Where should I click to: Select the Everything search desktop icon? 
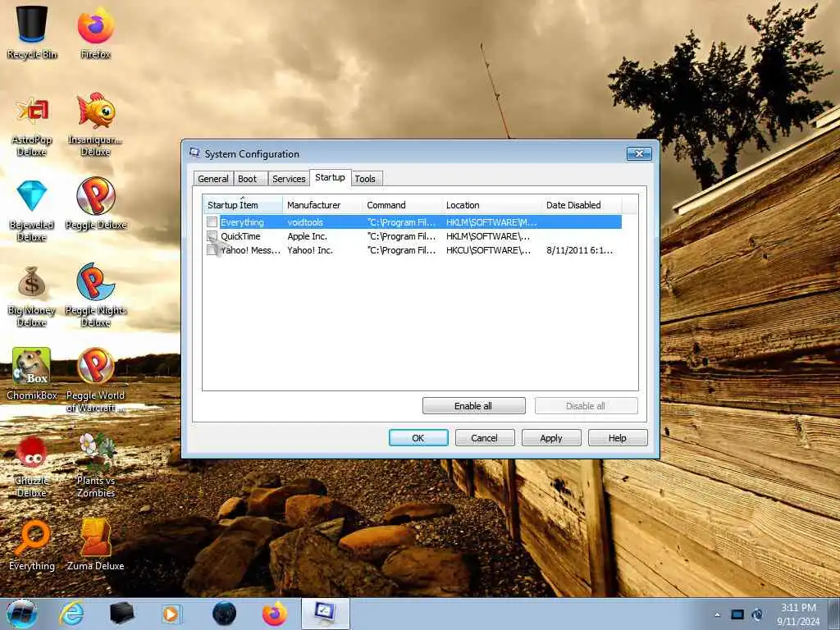[x=32, y=546]
